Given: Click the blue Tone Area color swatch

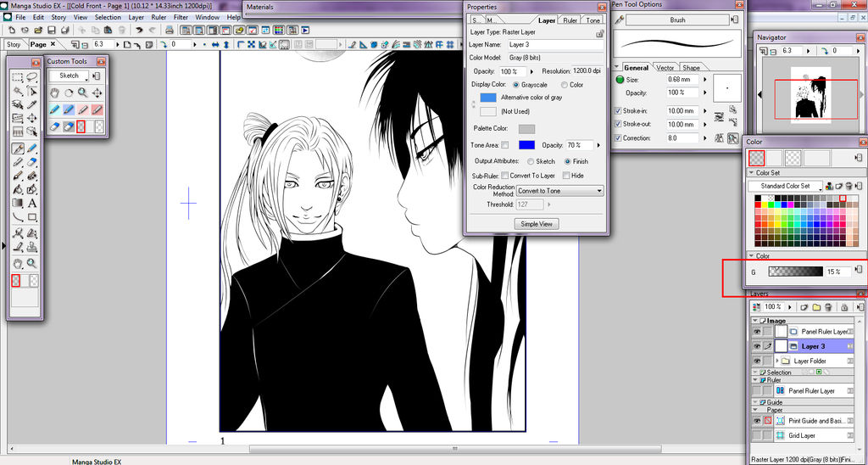Looking at the screenshot, I should (526, 145).
